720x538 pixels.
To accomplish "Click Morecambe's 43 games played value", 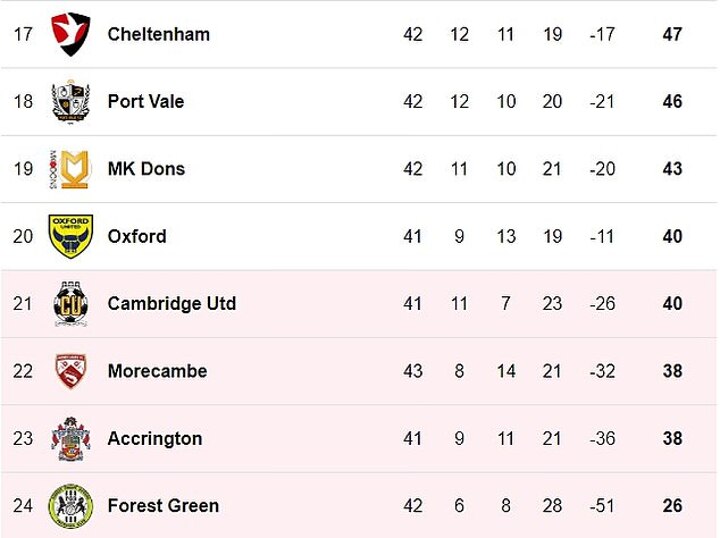I will [413, 371].
